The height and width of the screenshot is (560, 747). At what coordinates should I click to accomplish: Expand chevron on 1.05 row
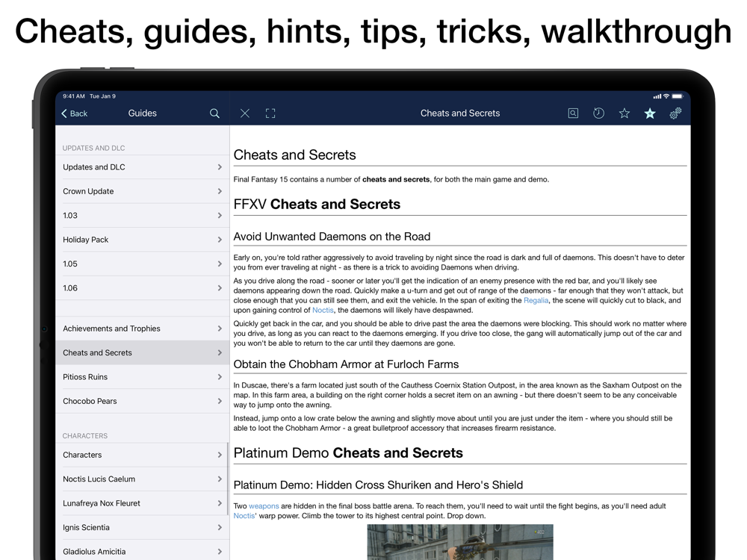(x=220, y=264)
